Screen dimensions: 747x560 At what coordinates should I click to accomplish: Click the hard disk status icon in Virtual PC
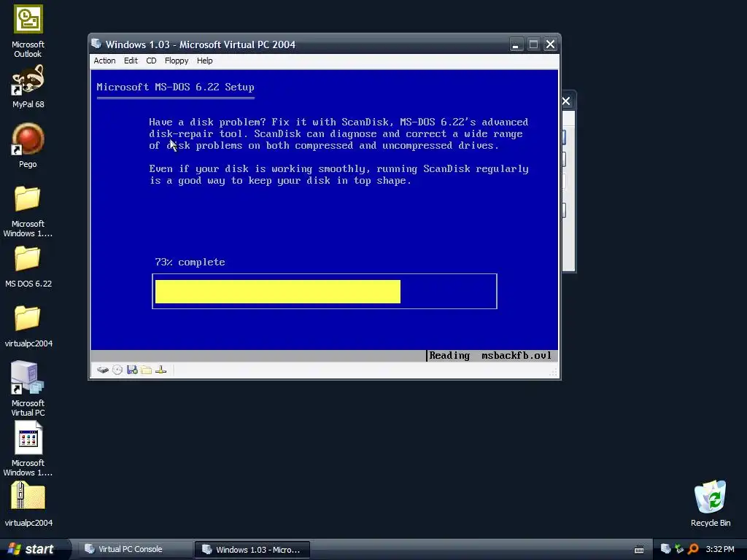tap(103, 370)
